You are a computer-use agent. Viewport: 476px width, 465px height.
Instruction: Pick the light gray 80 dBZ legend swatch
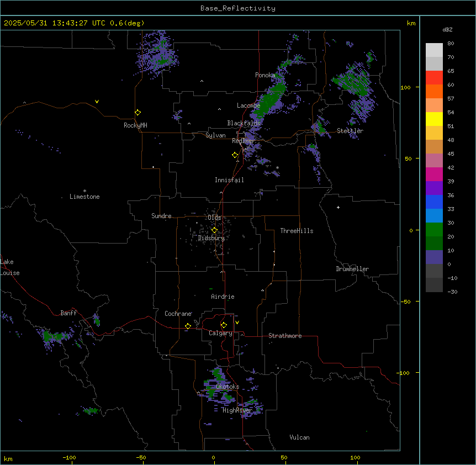tap(434, 50)
